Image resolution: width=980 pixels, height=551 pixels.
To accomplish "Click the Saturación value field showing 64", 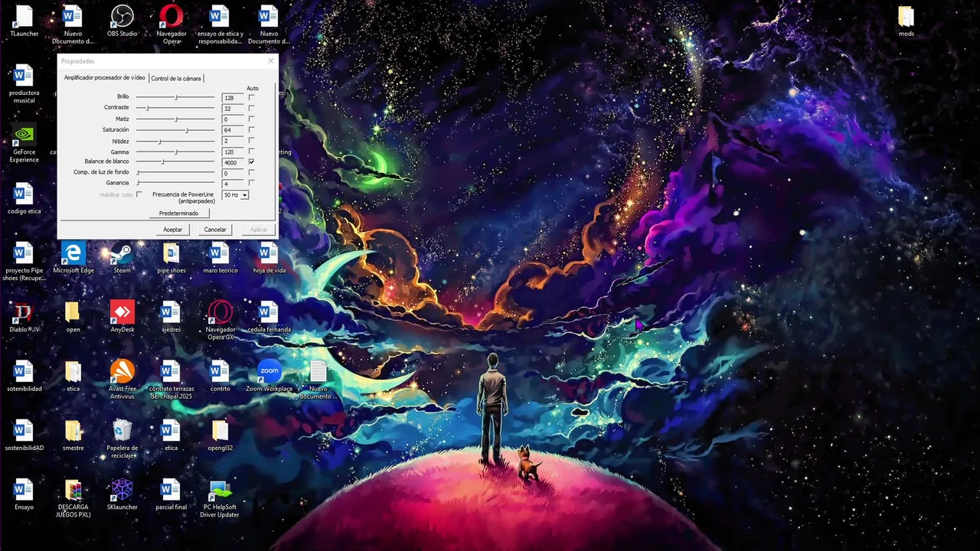I will [x=233, y=130].
